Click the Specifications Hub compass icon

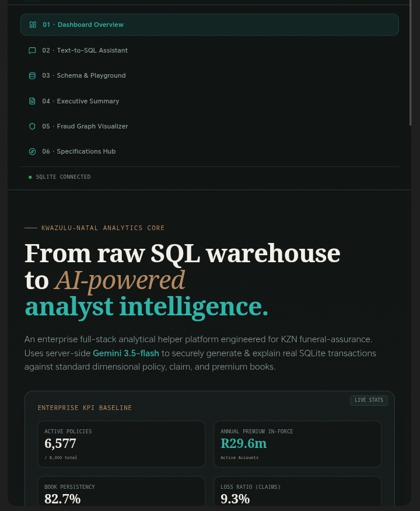click(x=32, y=151)
